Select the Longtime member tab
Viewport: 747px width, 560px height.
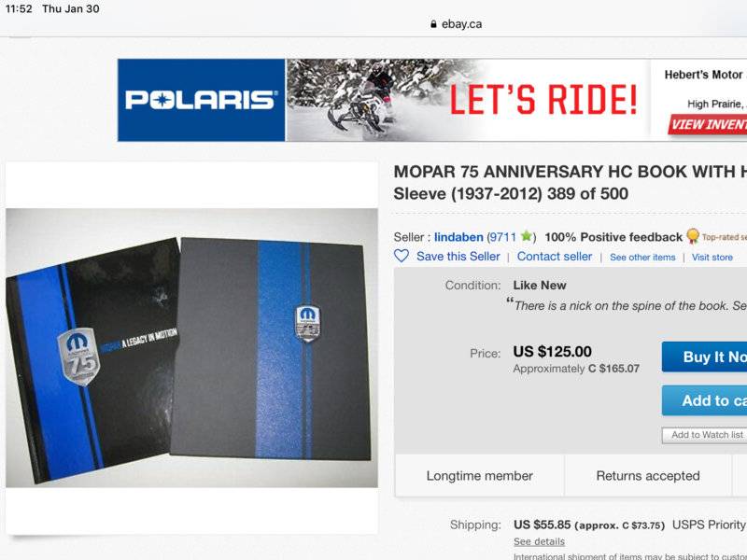click(x=479, y=476)
